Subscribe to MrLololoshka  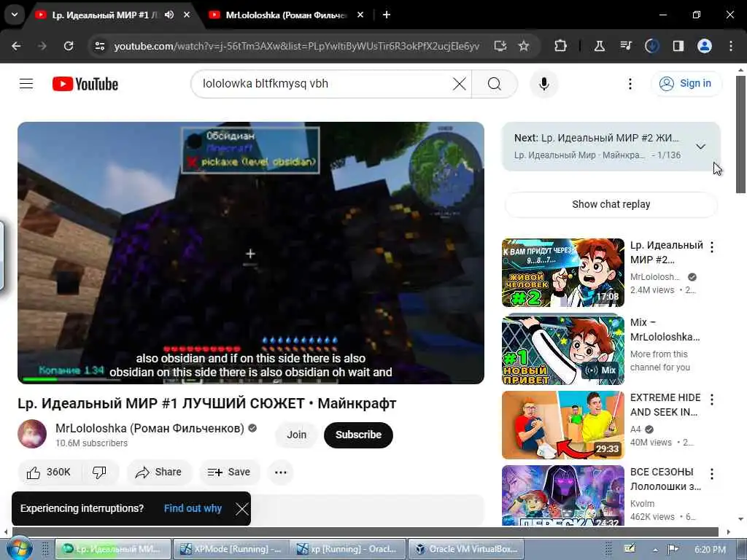[x=358, y=435]
